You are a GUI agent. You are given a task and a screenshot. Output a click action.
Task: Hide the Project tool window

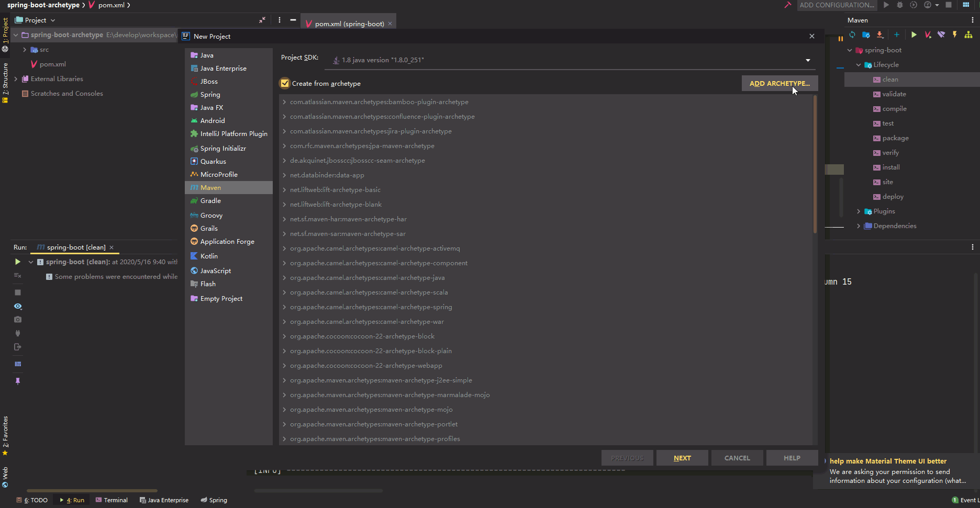point(293,20)
